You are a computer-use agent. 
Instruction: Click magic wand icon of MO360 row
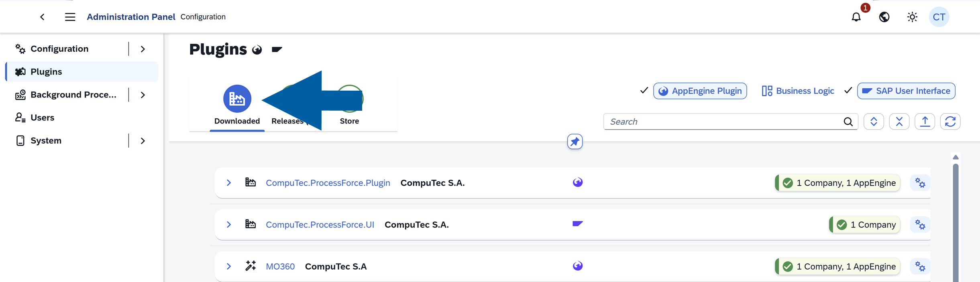[251, 266]
